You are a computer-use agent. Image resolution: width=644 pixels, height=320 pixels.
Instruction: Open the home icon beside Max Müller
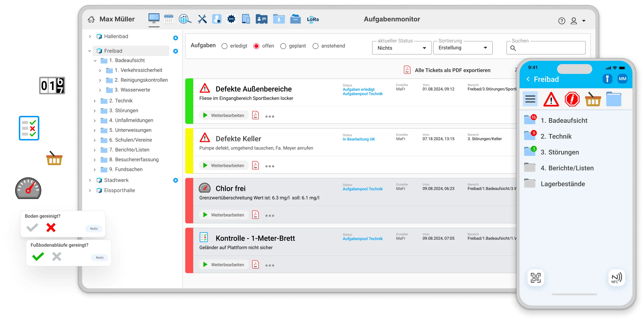[91, 19]
